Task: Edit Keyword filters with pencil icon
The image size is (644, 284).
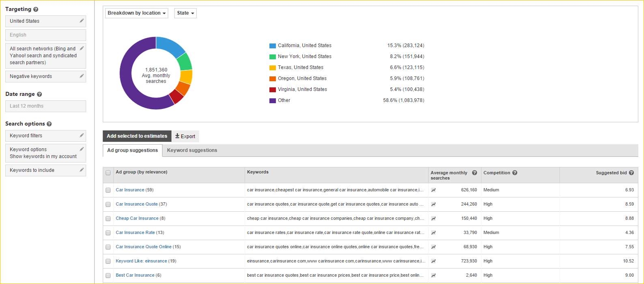Action: [x=82, y=135]
